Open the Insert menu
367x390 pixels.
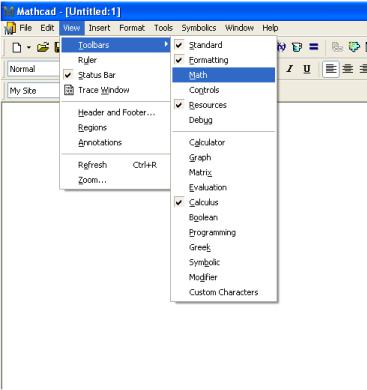coord(99,28)
